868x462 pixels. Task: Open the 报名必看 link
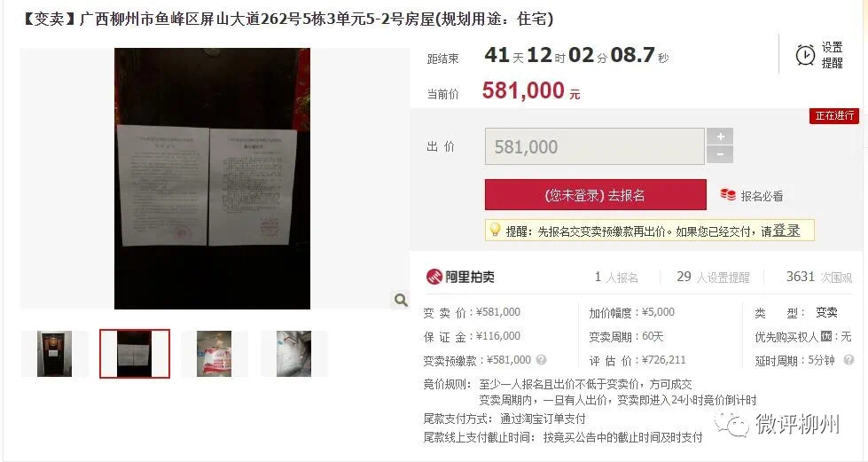[762, 196]
